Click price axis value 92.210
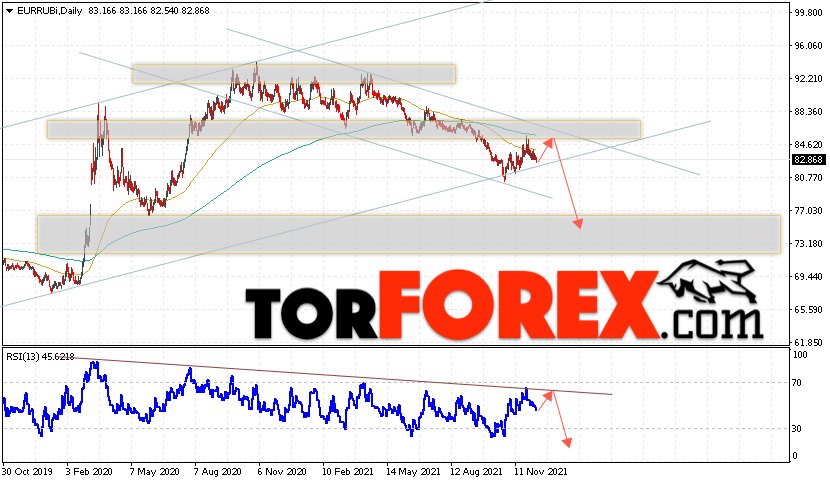 click(x=808, y=78)
